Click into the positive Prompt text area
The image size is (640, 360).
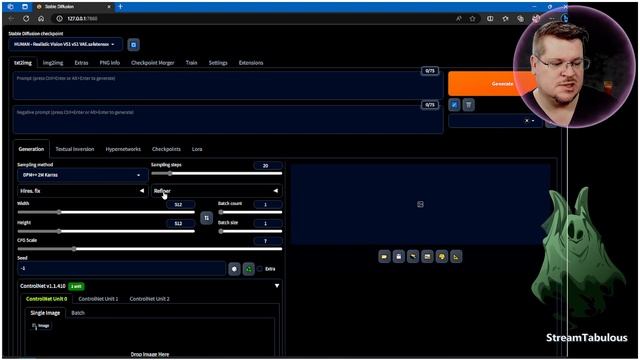[228, 86]
